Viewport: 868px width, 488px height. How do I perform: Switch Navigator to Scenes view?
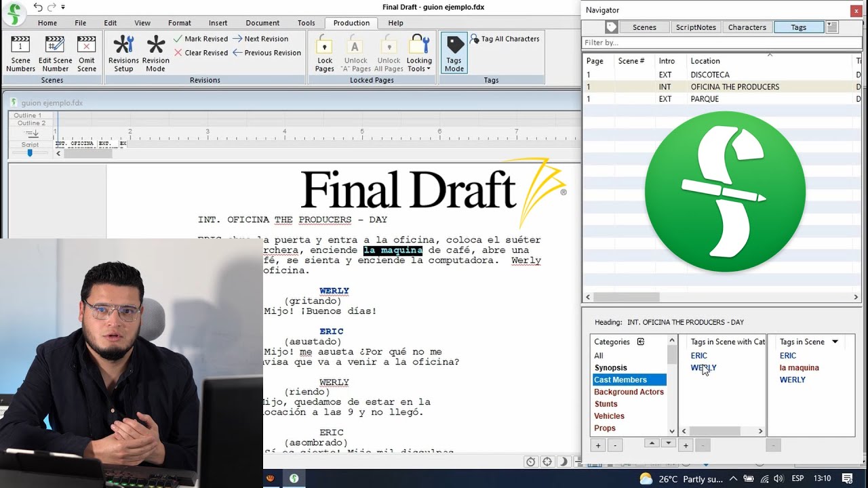pos(644,27)
